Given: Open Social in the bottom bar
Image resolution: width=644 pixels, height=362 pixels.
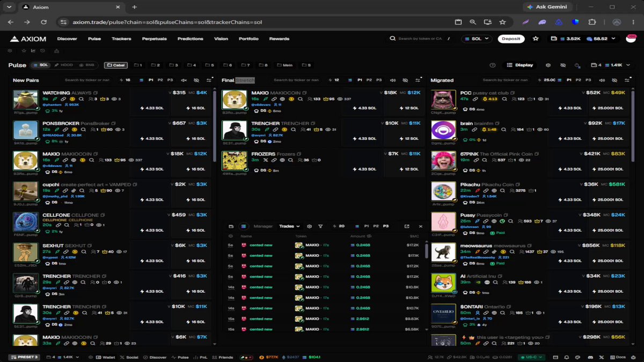Looking at the screenshot, I should point(129,357).
